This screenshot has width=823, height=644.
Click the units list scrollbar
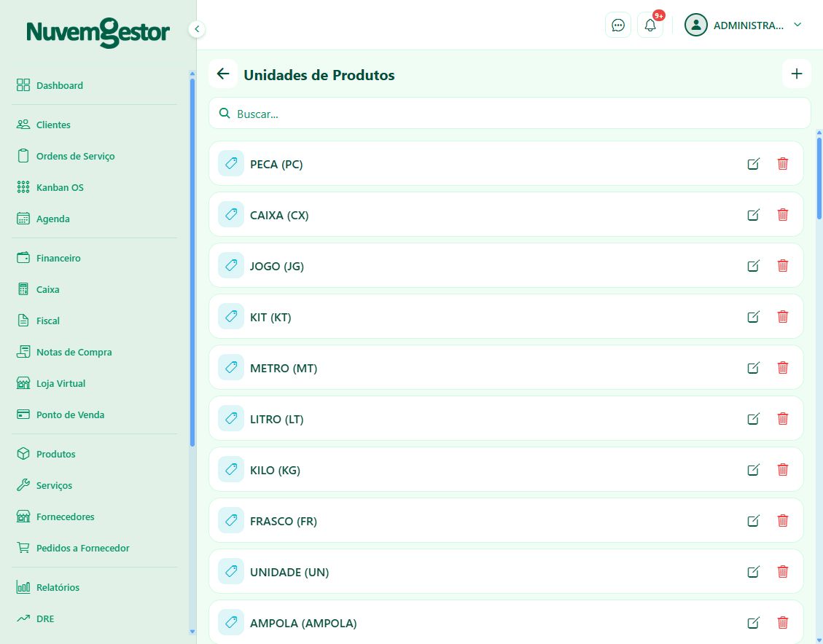coord(819,178)
